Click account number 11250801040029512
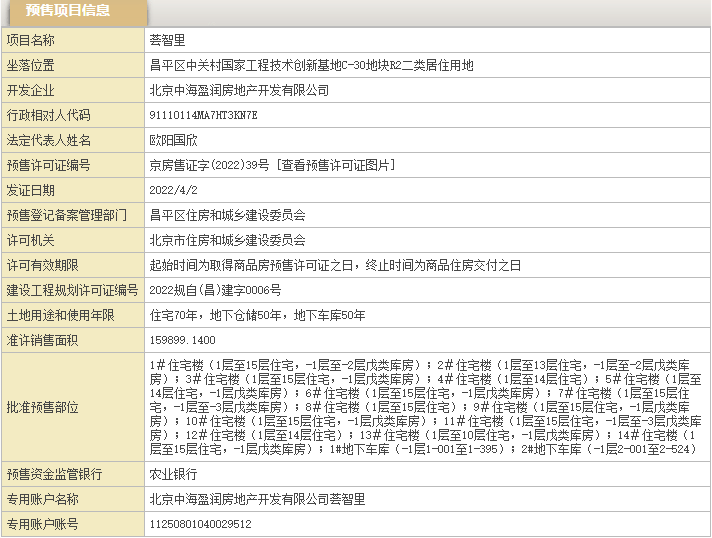712x538 pixels. coord(200,523)
